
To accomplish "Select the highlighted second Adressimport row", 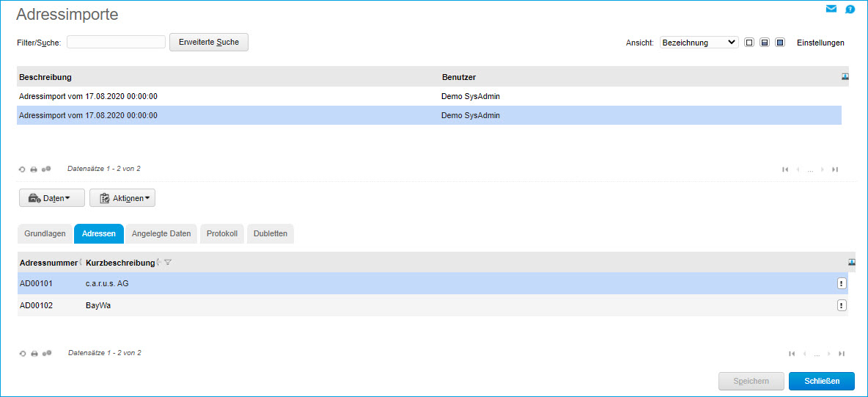I will [429, 115].
